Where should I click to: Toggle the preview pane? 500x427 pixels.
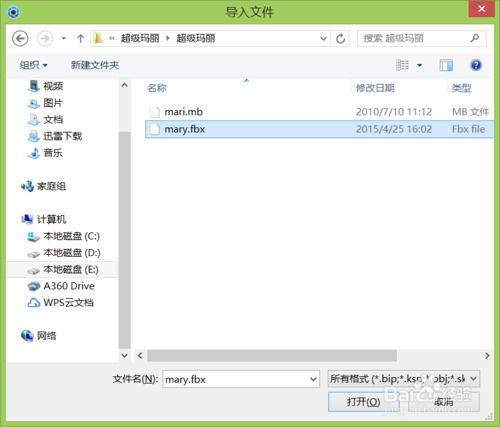point(446,65)
